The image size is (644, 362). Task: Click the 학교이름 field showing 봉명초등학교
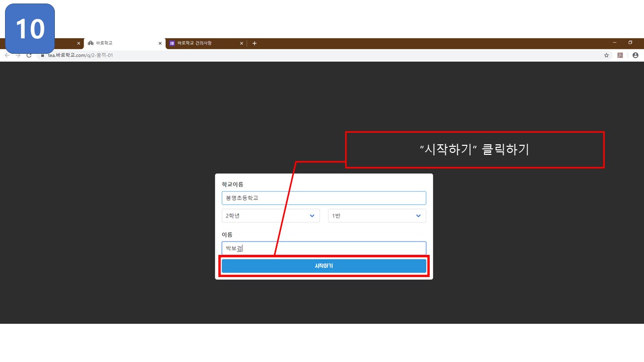tap(324, 198)
